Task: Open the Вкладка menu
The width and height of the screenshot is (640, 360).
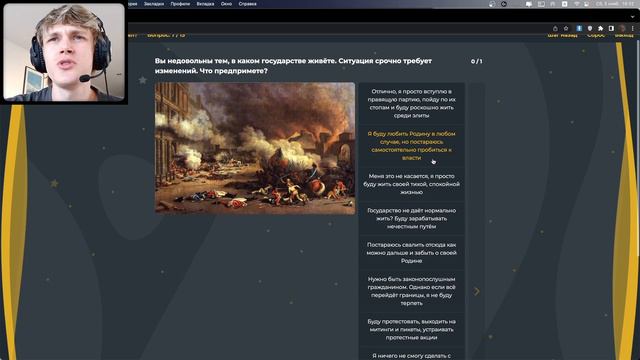Action: click(205, 4)
